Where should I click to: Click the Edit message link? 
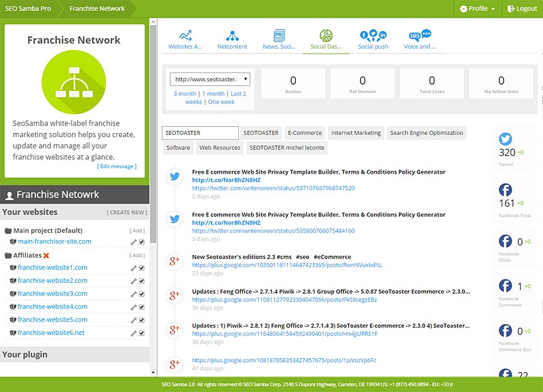[117, 166]
